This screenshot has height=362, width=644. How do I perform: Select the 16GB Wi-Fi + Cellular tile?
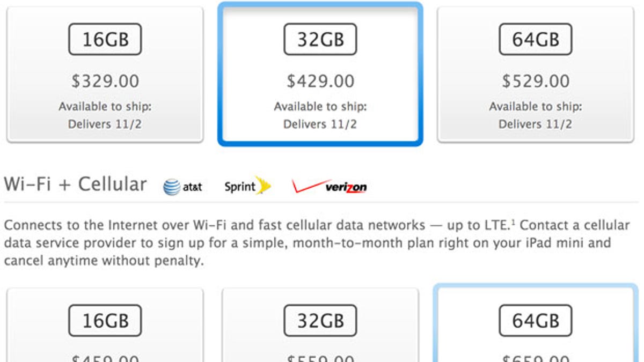[x=105, y=327]
